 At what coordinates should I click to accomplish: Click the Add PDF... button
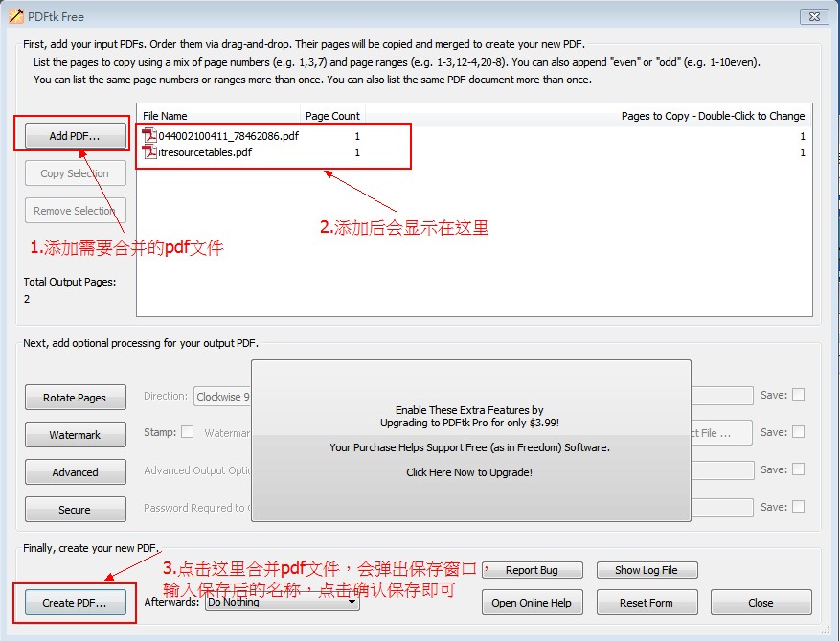75,136
